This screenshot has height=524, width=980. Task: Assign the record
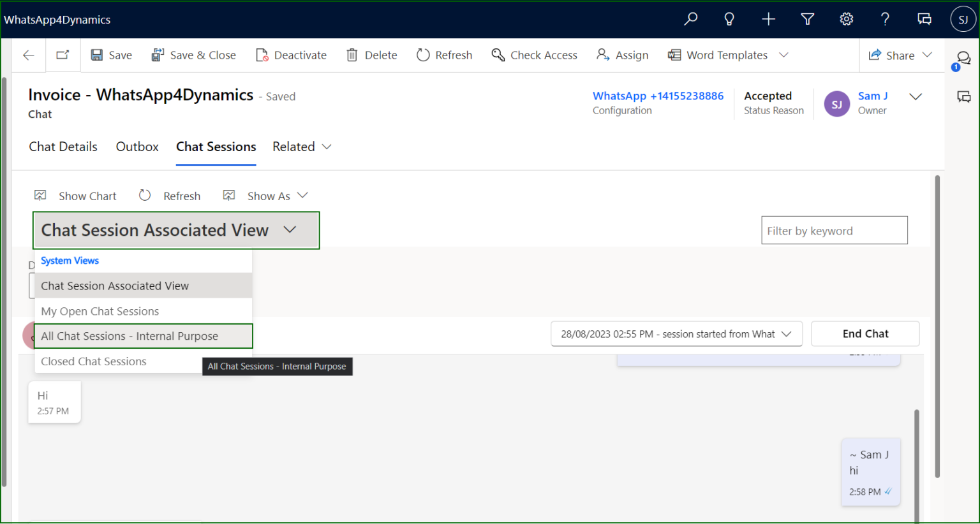[623, 55]
